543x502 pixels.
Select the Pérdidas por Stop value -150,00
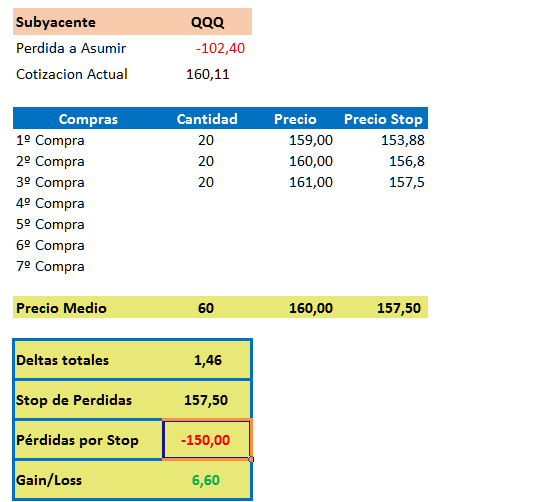click(x=206, y=440)
